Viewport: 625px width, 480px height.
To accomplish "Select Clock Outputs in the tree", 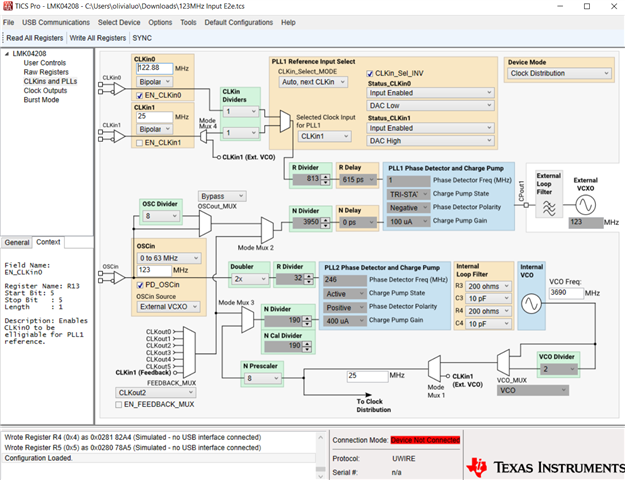I will click(45, 90).
